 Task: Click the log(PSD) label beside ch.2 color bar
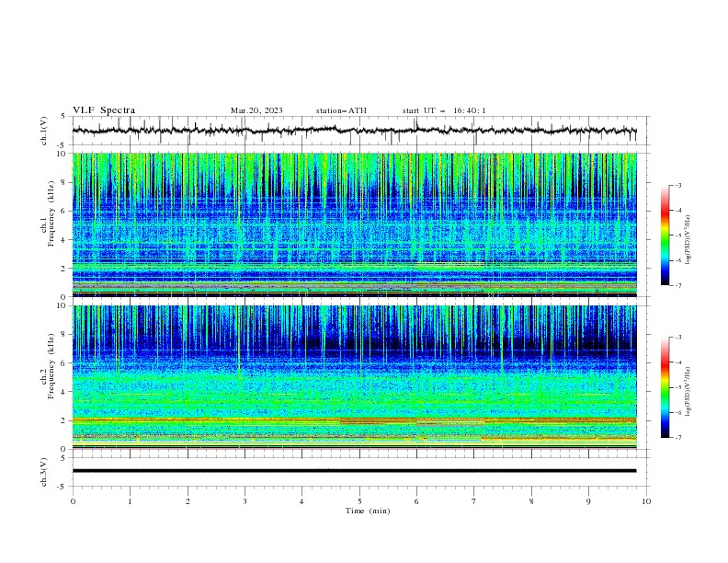tap(688, 391)
